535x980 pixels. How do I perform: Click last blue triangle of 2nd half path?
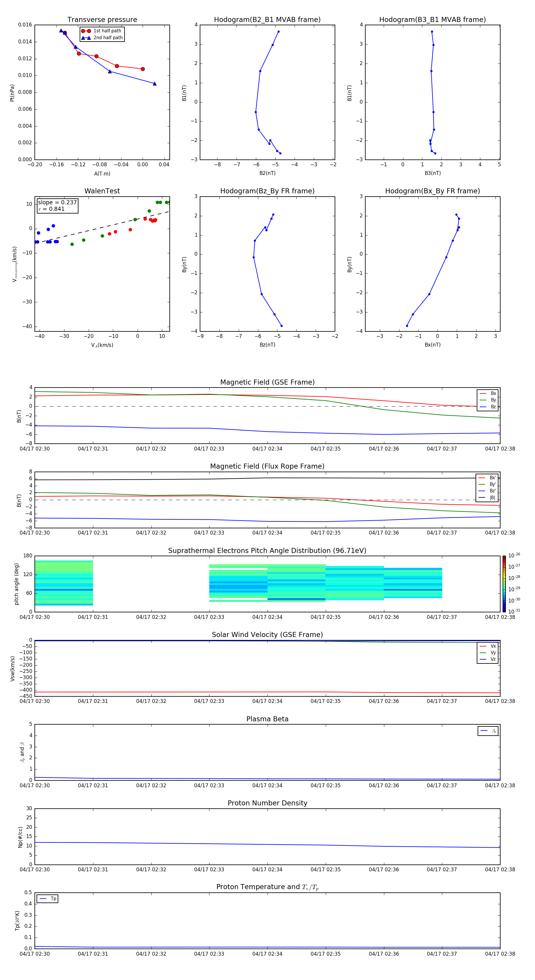pyautogui.click(x=155, y=84)
